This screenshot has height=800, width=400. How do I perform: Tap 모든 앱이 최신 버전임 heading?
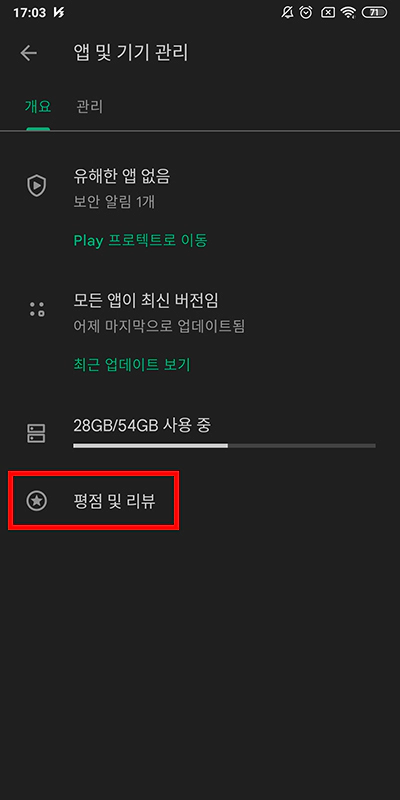(146, 301)
